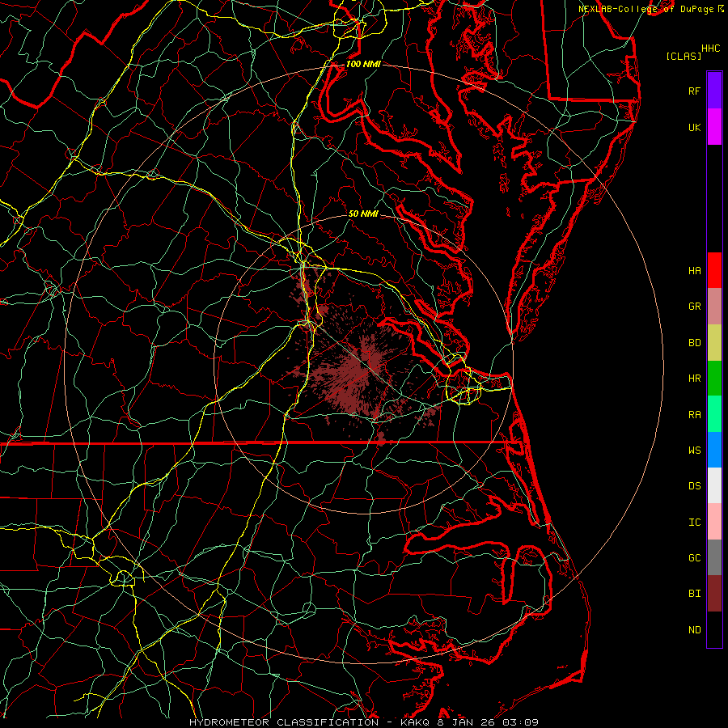The image size is (728, 728).
Task: Select the IC light pink legend swatch
Action: click(x=714, y=522)
